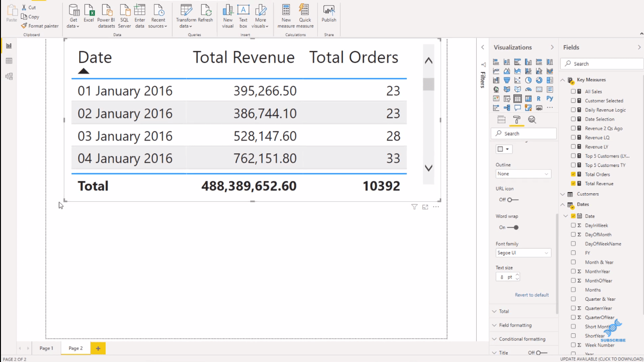
Task: Collapse the Visualizations pane
Action: 552,47
